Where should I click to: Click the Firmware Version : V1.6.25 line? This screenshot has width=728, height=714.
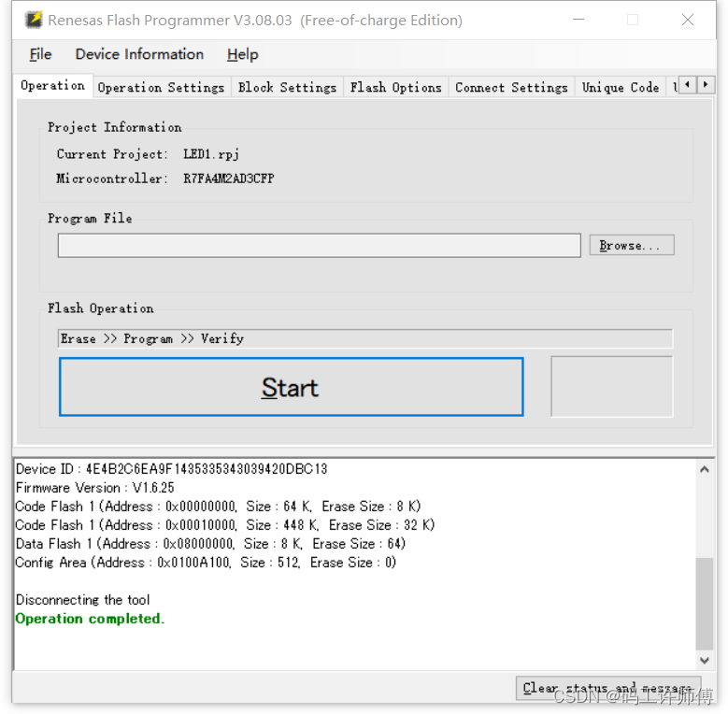tap(94, 488)
